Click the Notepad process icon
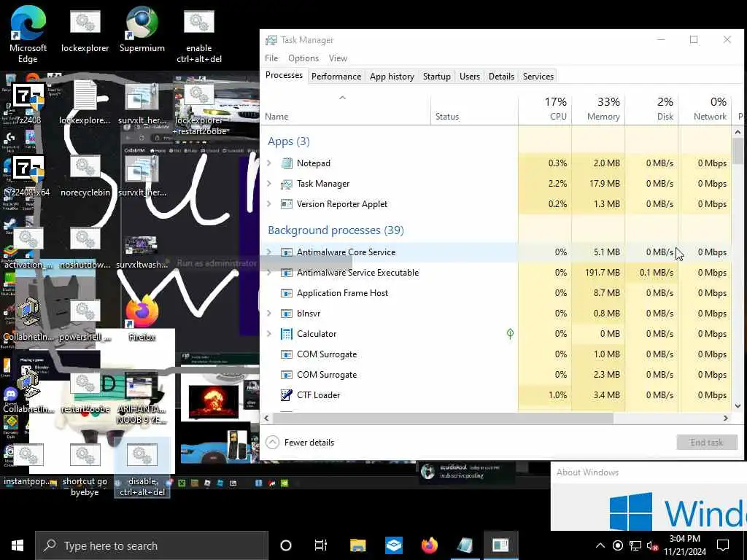Image resolution: width=747 pixels, height=560 pixels. point(286,163)
